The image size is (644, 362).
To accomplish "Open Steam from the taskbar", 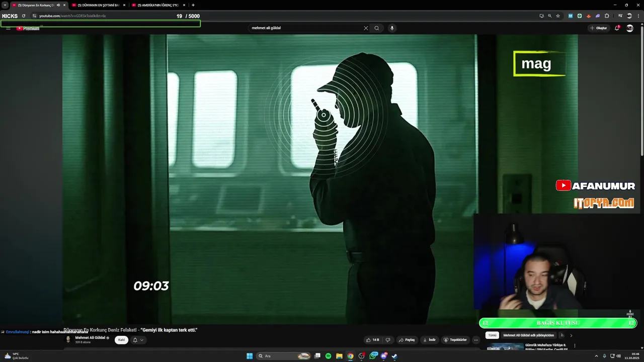I will [x=394, y=356].
